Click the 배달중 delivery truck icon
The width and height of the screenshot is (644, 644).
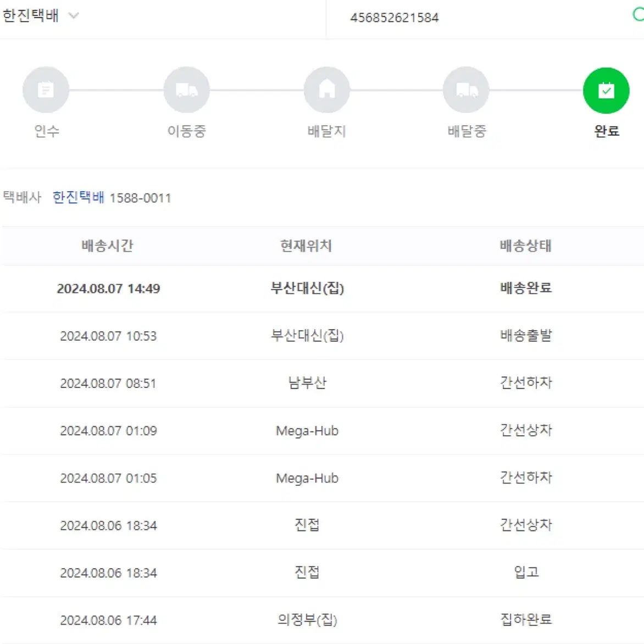click(466, 90)
